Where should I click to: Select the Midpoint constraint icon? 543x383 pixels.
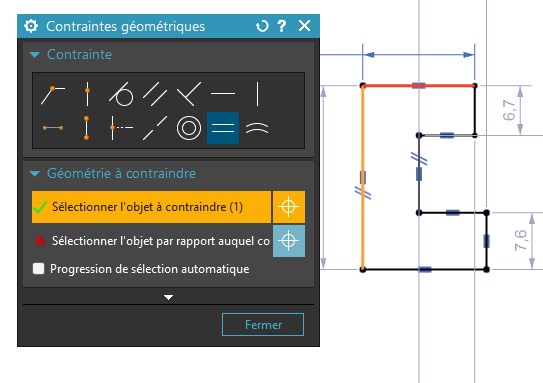(x=121, y=128)
